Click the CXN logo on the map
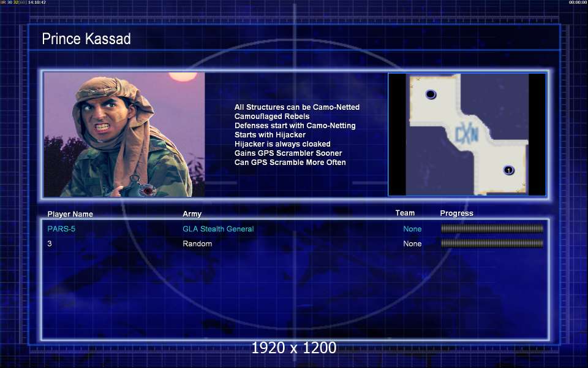588x368 pixels. pyautogui.click(x=467, y=134)
